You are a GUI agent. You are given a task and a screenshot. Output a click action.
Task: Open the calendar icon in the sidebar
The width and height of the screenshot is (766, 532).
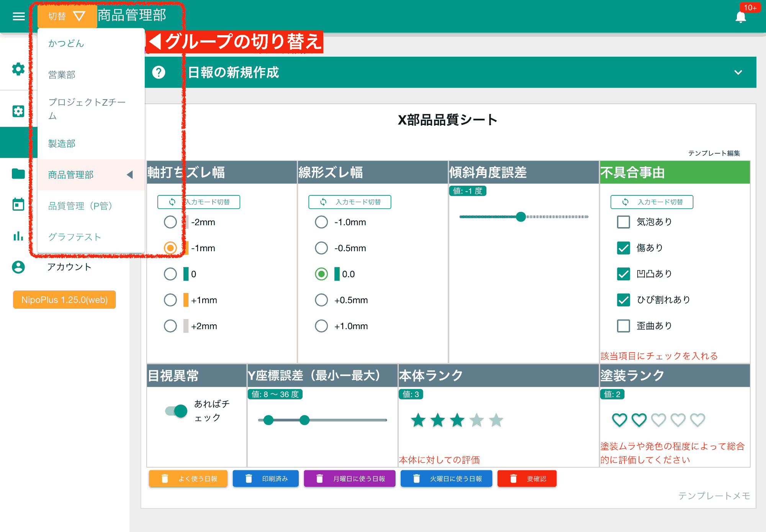pyautogui.click(x=18, y=204)
